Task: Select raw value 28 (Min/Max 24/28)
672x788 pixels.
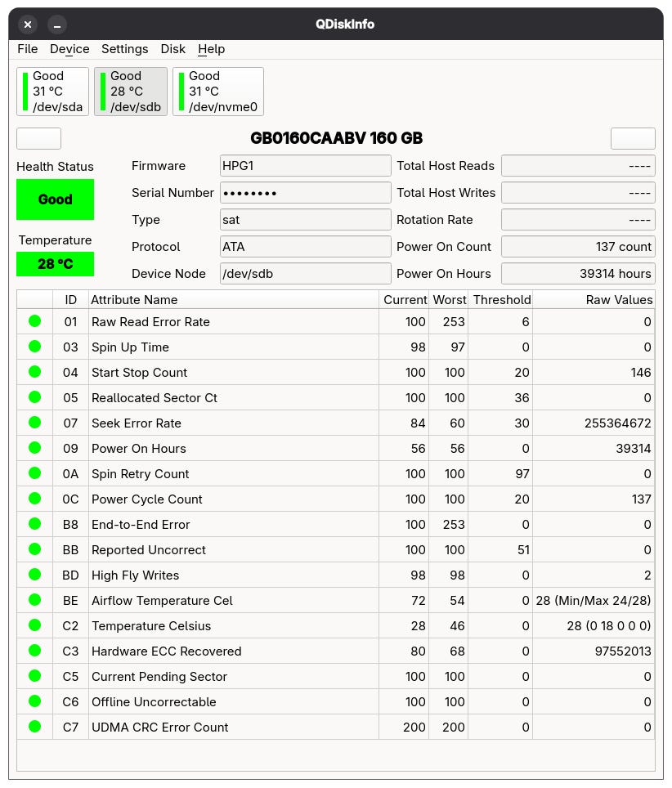Action: pos(594,601)
